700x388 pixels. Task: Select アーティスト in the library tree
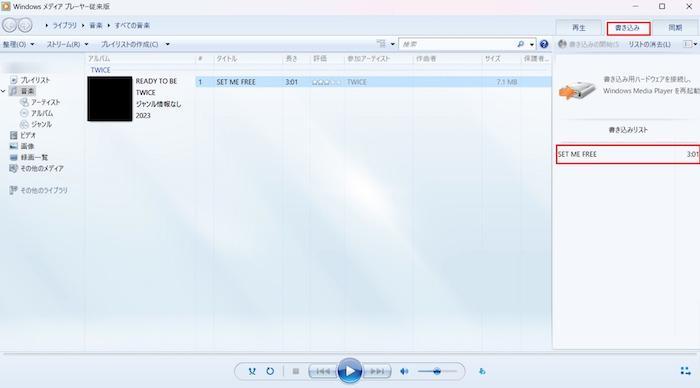[45, 102]
